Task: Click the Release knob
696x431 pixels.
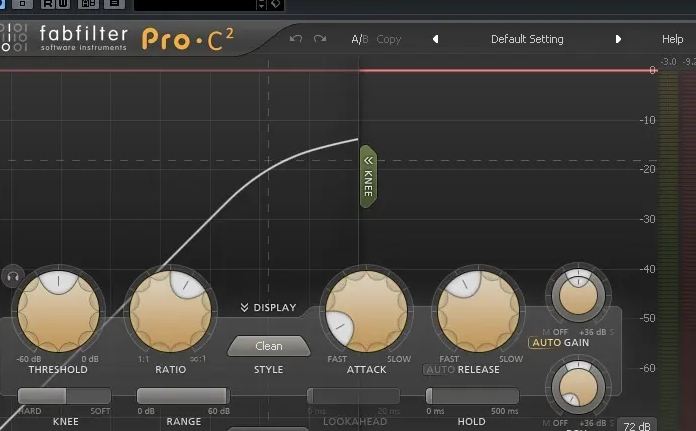Action: (478, 312)
